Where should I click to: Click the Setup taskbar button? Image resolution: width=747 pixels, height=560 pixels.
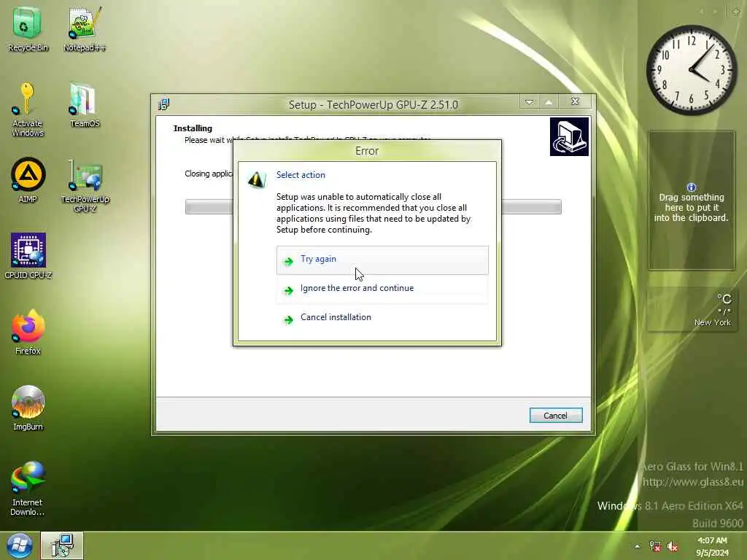[62, 545]
